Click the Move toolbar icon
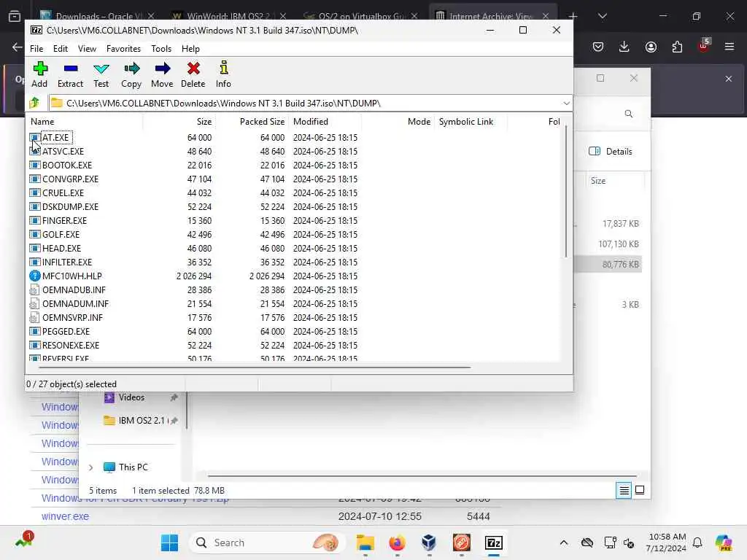 pyautogui.click(x=162, y=74)
